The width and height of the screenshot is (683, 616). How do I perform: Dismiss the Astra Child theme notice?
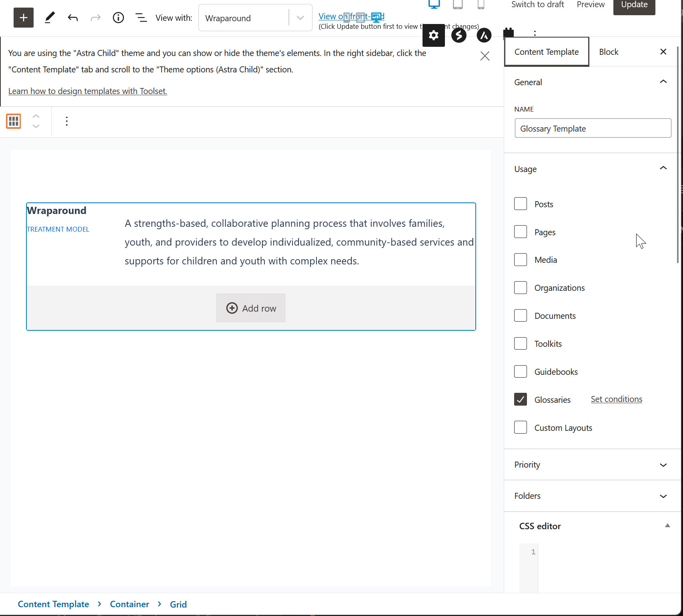485,56
